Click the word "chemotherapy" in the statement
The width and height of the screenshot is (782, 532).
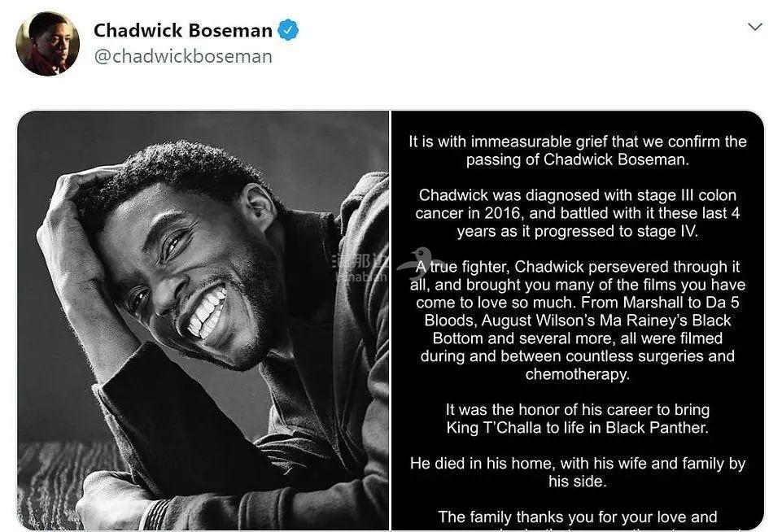click(x=577, y=375)
